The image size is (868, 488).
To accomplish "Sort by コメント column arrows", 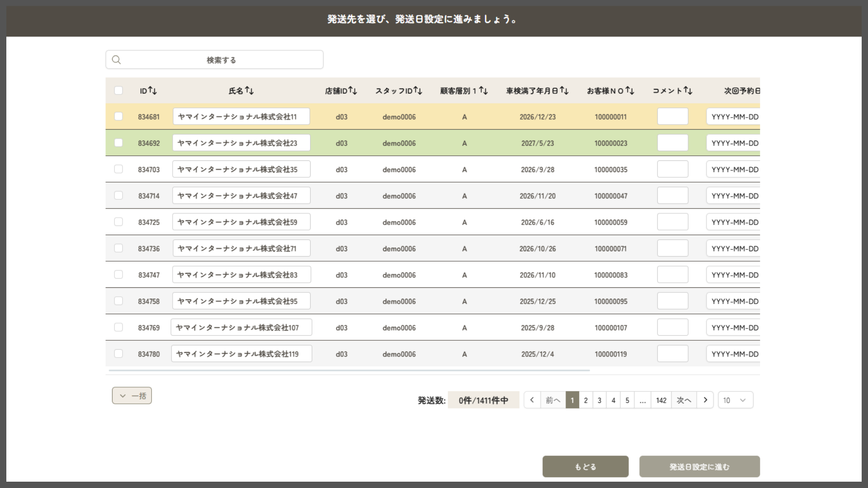I will [x=688, y=91].
